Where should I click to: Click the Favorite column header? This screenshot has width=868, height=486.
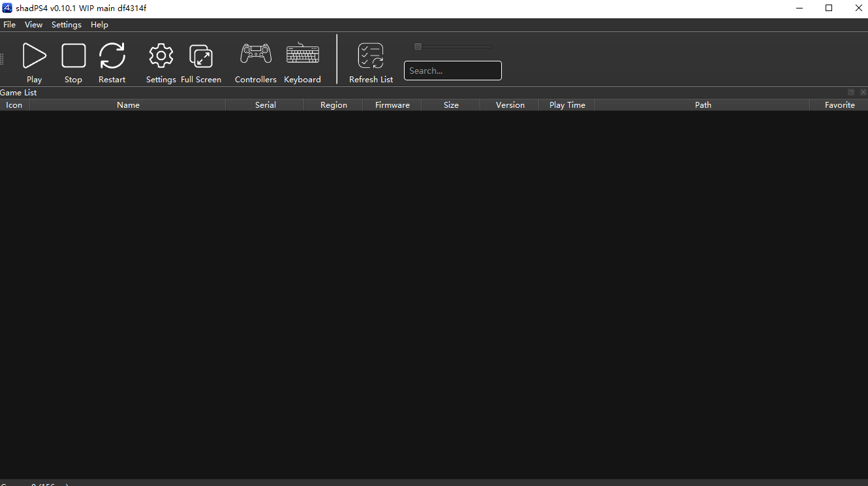click(839, 105)
